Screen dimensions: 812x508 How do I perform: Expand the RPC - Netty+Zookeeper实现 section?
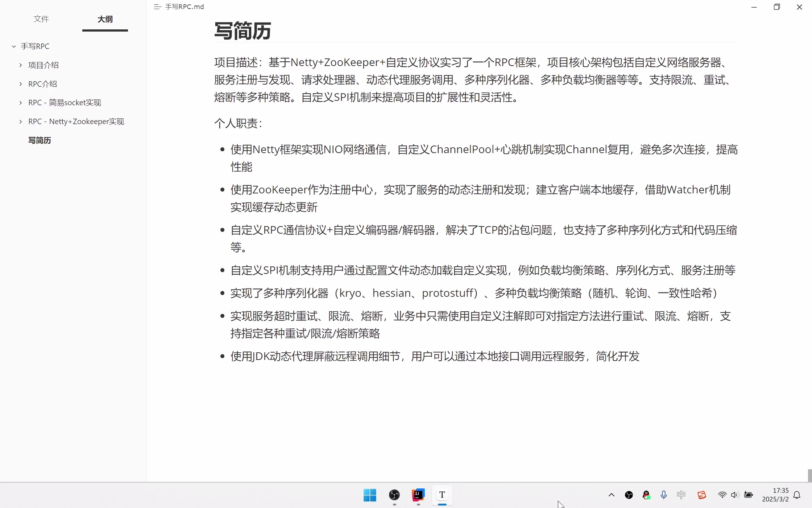[x=20, y=121]
